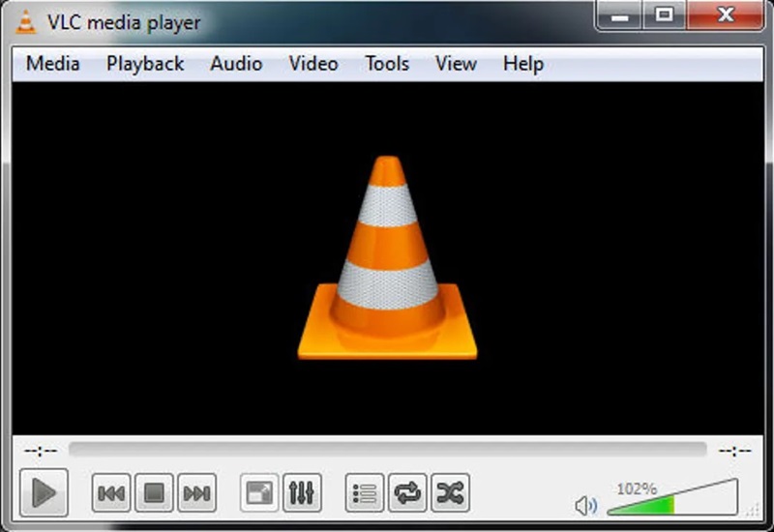
Task: Open the Tools menu
Action: point(387,64)
